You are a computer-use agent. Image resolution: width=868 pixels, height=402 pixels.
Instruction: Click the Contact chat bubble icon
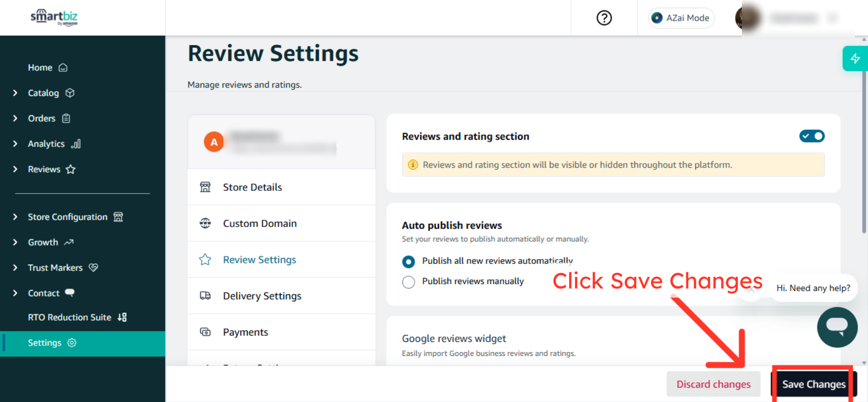tap(70, 293)
